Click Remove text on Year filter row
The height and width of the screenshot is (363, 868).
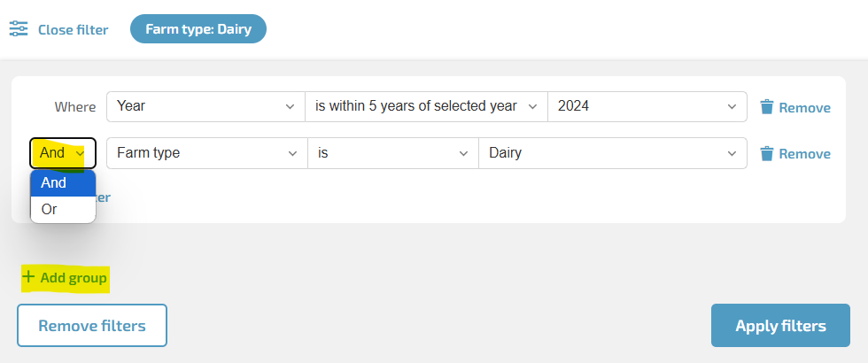pos(804,107)
